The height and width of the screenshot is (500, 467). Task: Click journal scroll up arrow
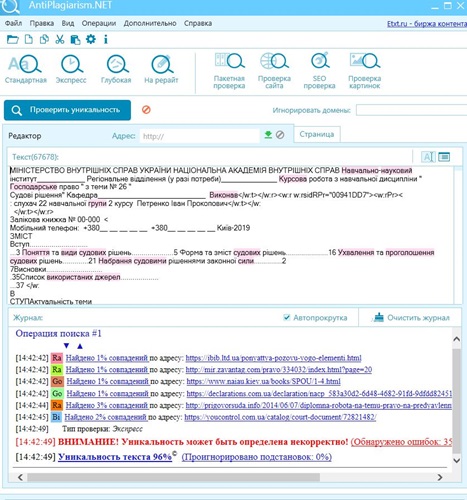click(x=457, y=339)
